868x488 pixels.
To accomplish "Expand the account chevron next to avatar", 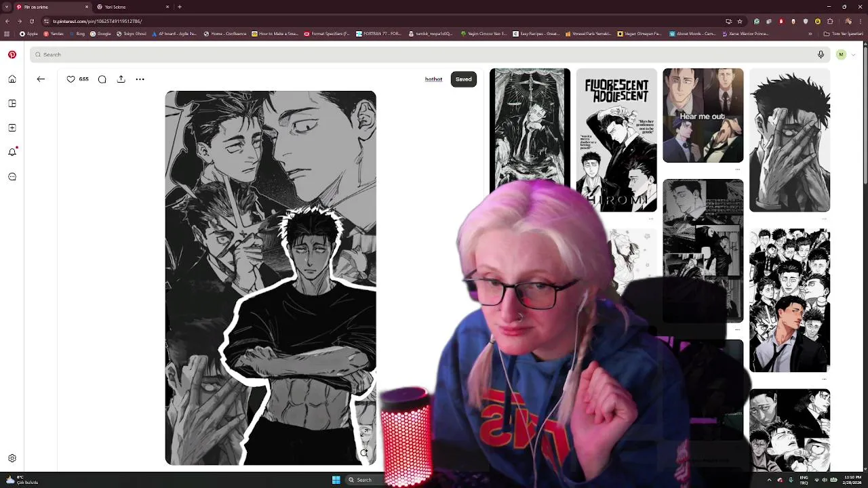I will tap(853, 54).
